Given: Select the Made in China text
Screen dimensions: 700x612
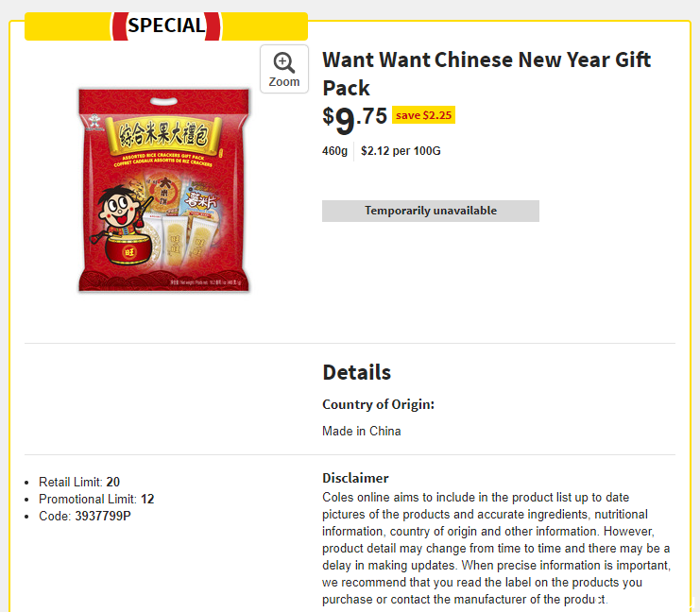Looking at the screenshot, I should pyautogui.click(x=361, y=432).
